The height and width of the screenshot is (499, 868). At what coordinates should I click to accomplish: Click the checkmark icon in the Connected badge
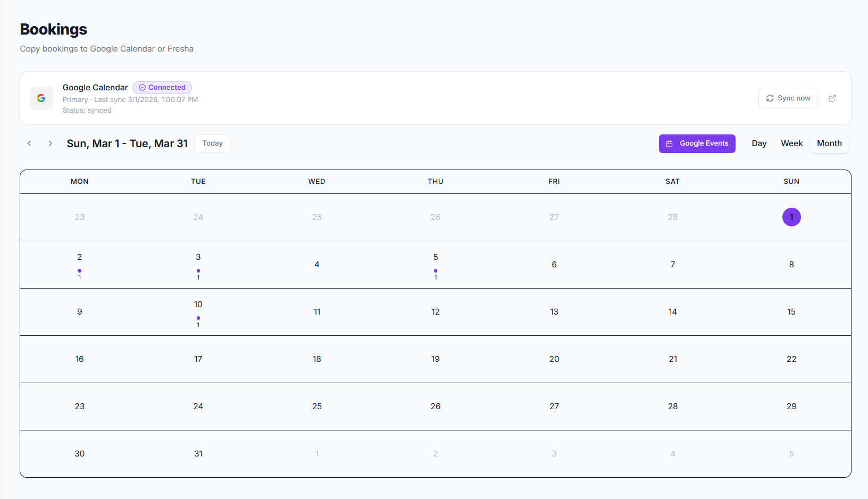pos(141,87)
